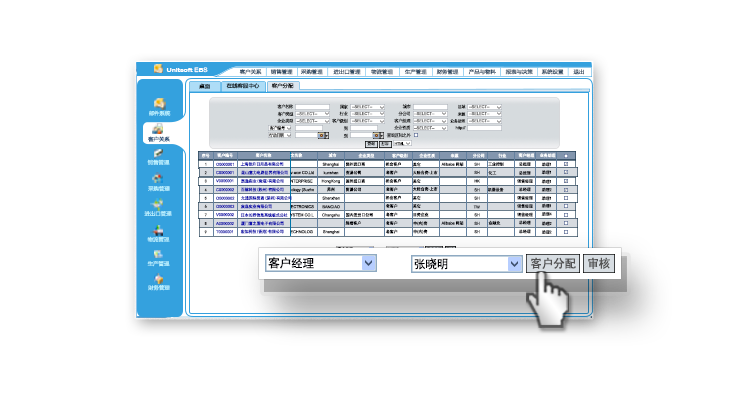The image size is (740, 400).
Task: Click the 客户分配 button
Action: click(554, 264)
